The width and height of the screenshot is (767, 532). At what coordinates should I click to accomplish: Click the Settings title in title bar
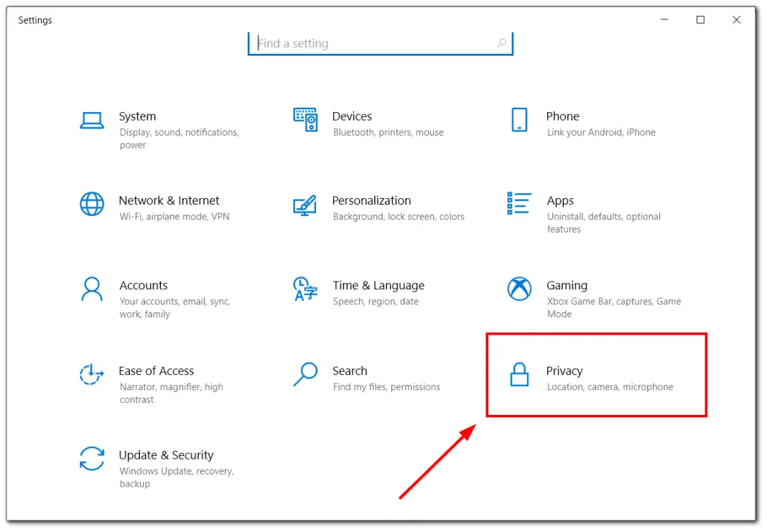34,20
